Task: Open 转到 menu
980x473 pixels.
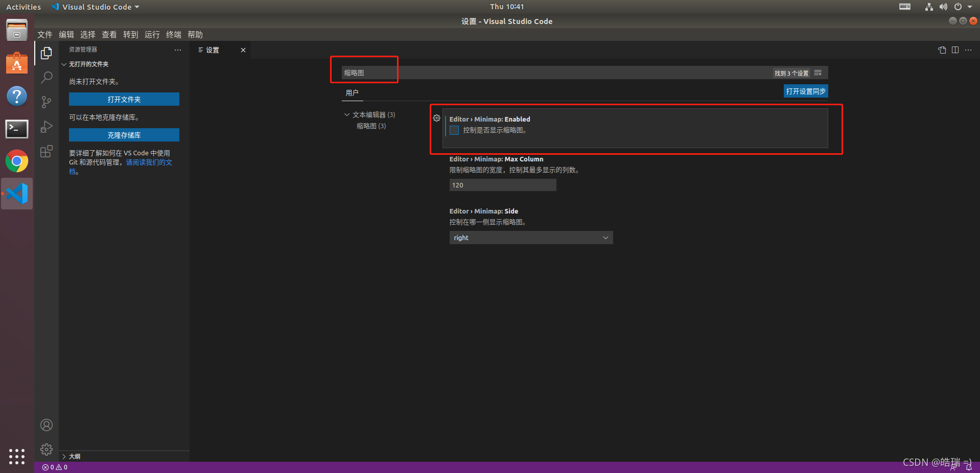Action: tap(131, 34)
